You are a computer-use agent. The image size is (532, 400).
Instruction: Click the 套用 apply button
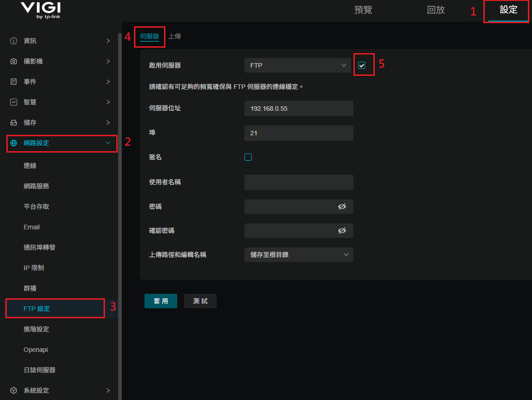[161, 301]
